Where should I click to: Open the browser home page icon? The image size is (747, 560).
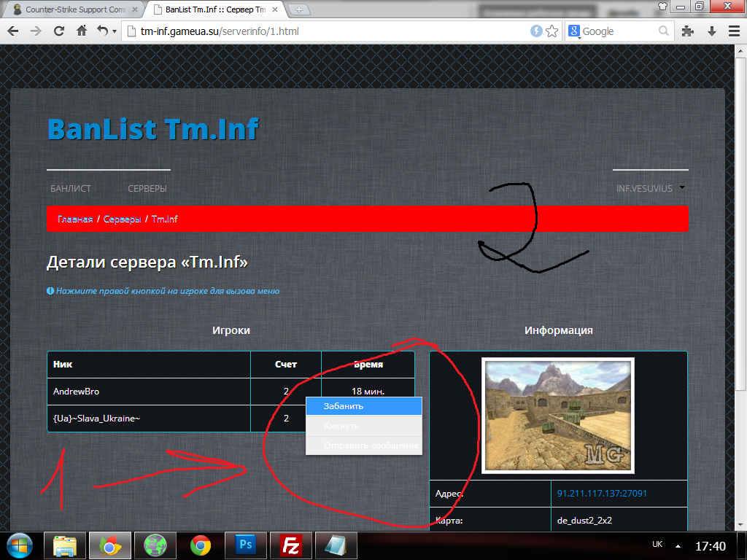point(82,31)
